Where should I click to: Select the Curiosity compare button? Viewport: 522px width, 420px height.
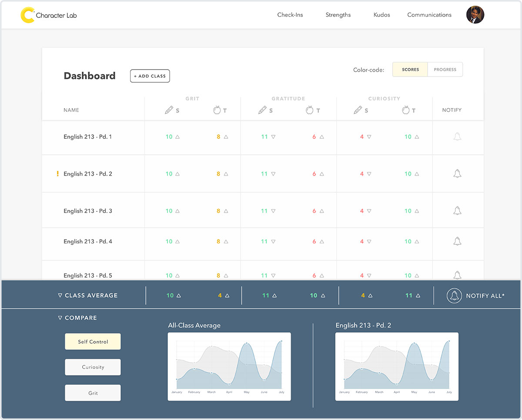click(93, 367)
